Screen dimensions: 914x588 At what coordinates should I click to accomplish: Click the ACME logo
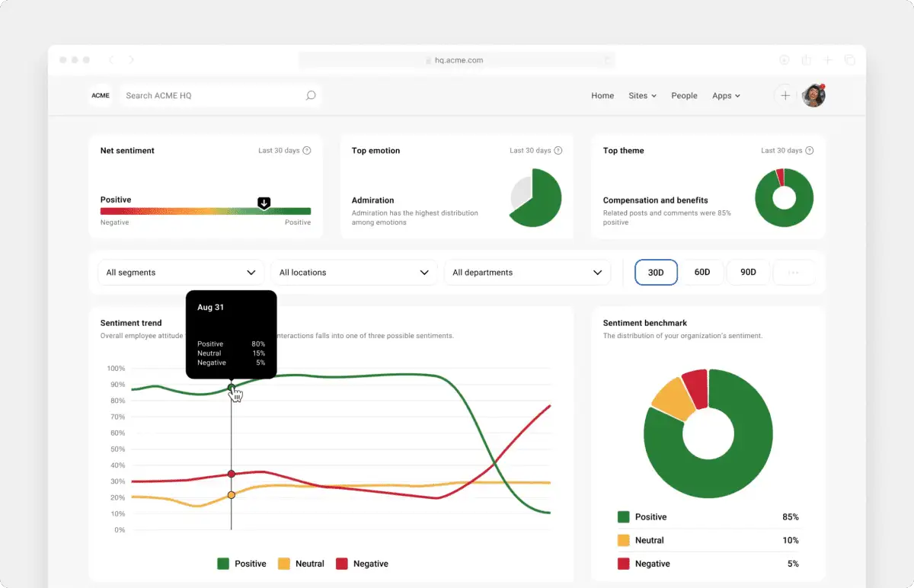tap(101, 95)
